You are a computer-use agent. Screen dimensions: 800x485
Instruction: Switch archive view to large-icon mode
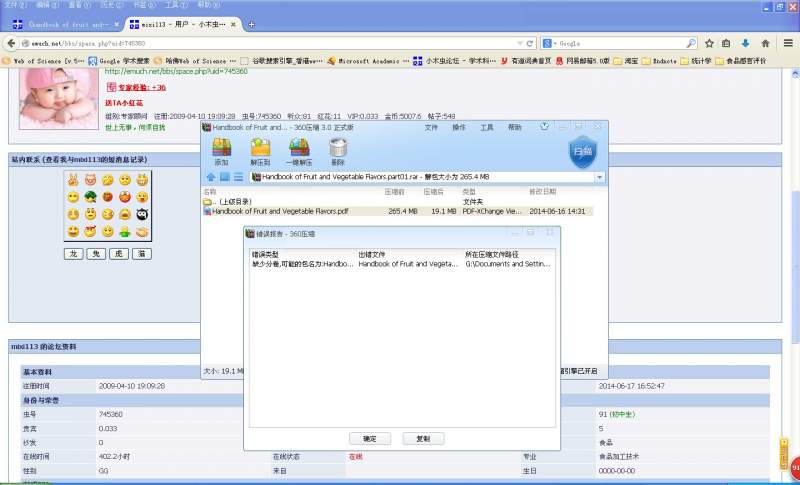[224, 177]
